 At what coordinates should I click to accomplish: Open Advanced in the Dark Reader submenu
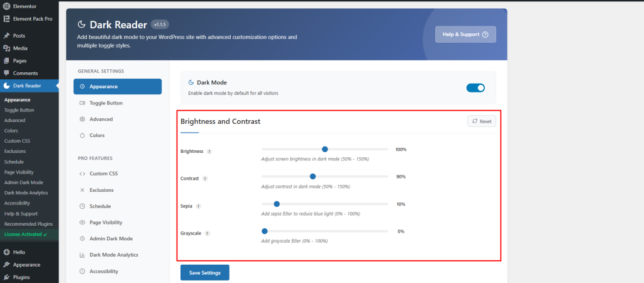click(x=15, y=120)
